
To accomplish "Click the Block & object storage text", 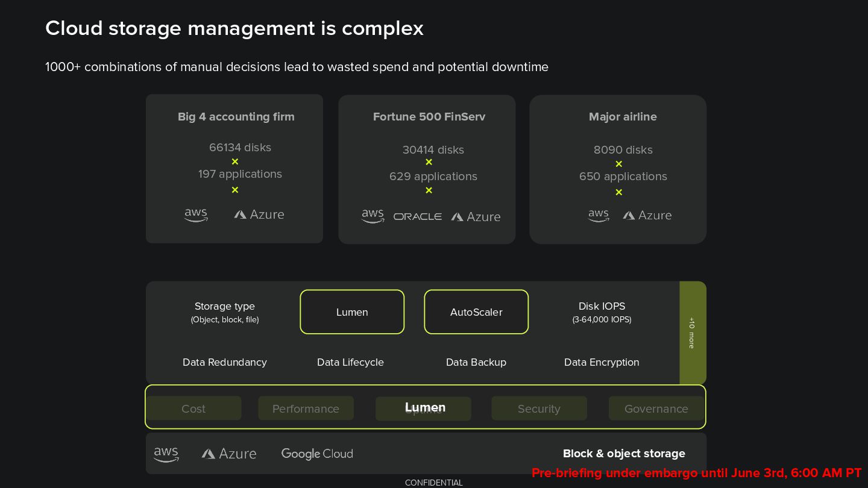I will [x=624, y=454].
